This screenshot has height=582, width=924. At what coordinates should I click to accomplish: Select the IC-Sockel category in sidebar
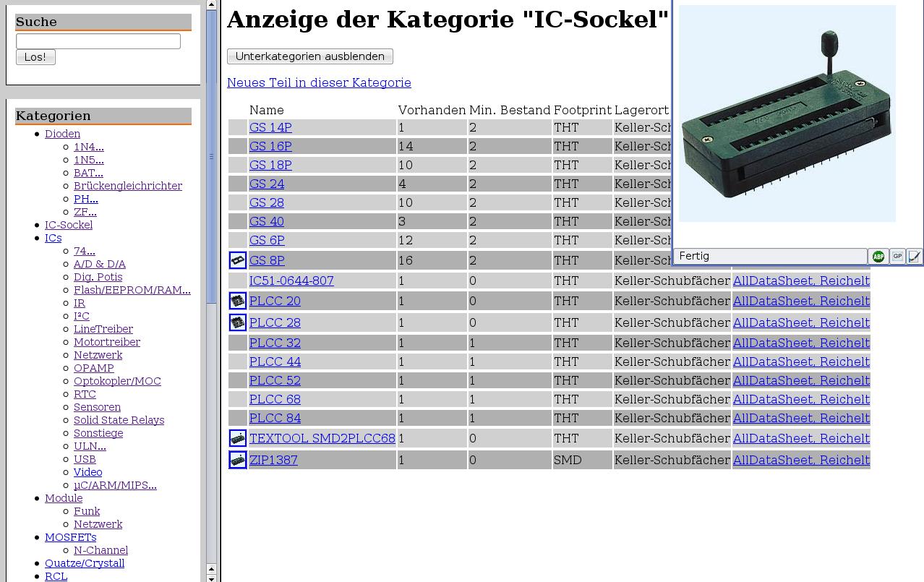point(69,225)
